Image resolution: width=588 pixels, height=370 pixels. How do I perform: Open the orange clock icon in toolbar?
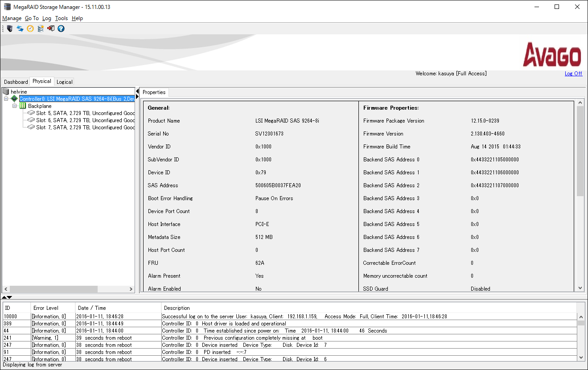pos(30,29)
